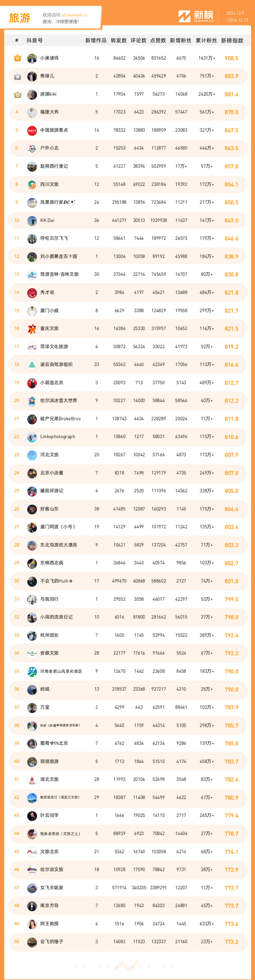Click 秀才说 red circular avatar
This screenshot has height=980, width=255.
pos(32,293)
